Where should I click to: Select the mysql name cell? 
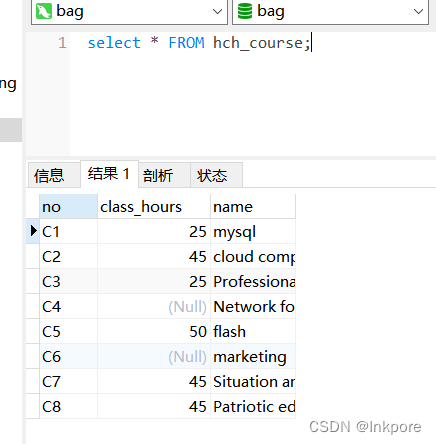[253, 231]
